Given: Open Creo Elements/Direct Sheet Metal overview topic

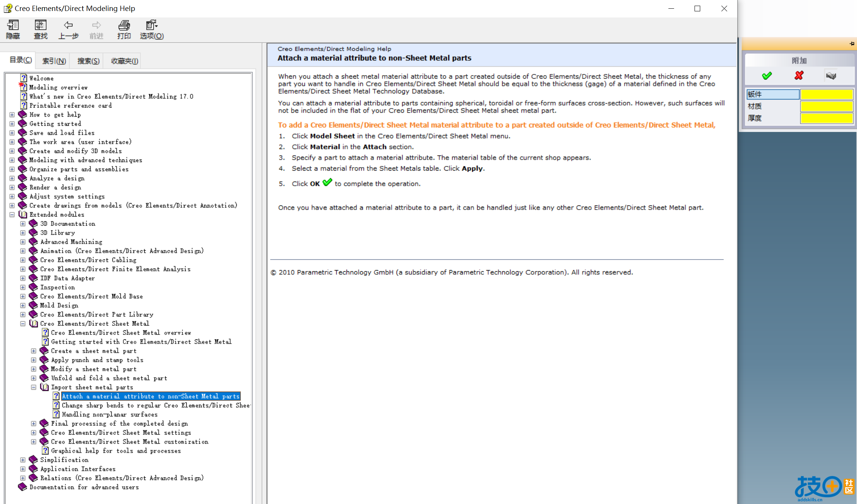Looking at the screenshot, I should click(x=121, y=333).
